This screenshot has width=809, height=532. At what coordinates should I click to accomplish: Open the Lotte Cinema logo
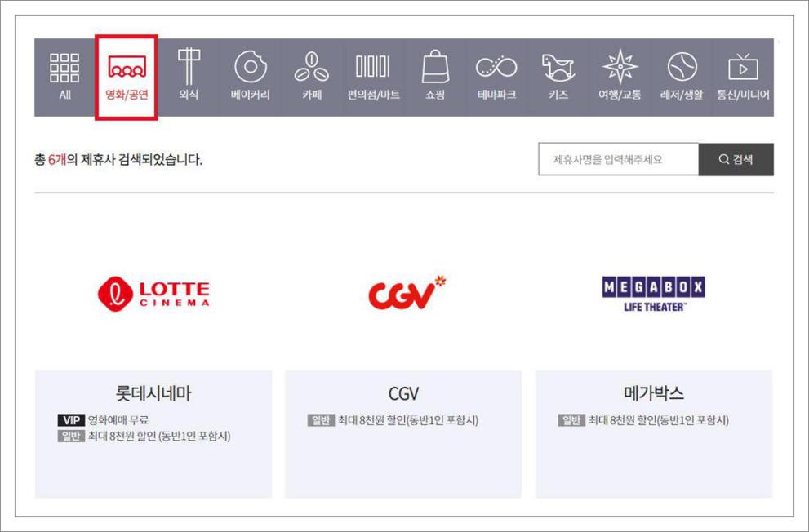pyautogui.click(x=153, y=294)
